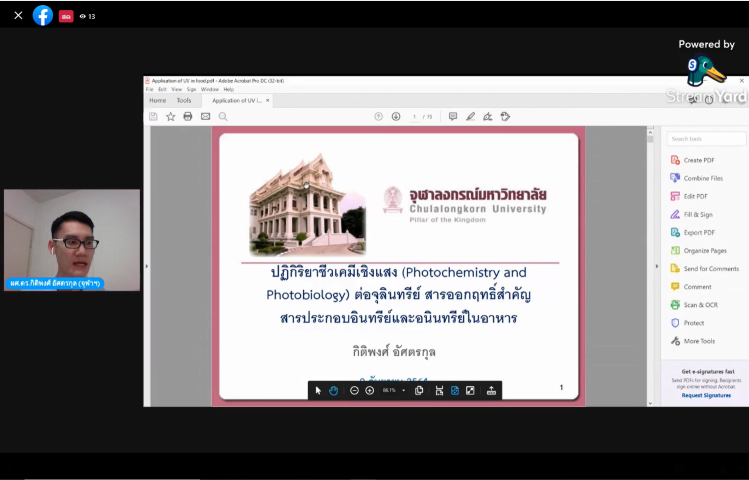The width and height of the screenshot is (749, 480).
Task: Add a comment with the speech bubble icon
Action: point(453,117)
